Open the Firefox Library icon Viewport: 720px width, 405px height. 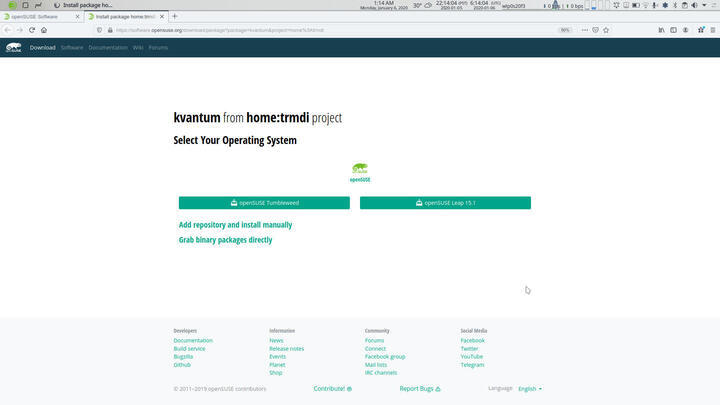tap(661, 30)
